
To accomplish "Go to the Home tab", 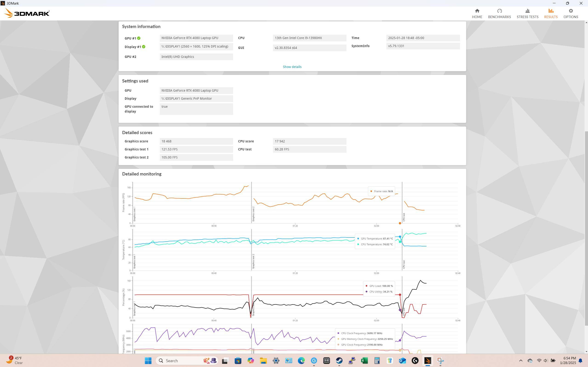I will (x=477, y=14).
